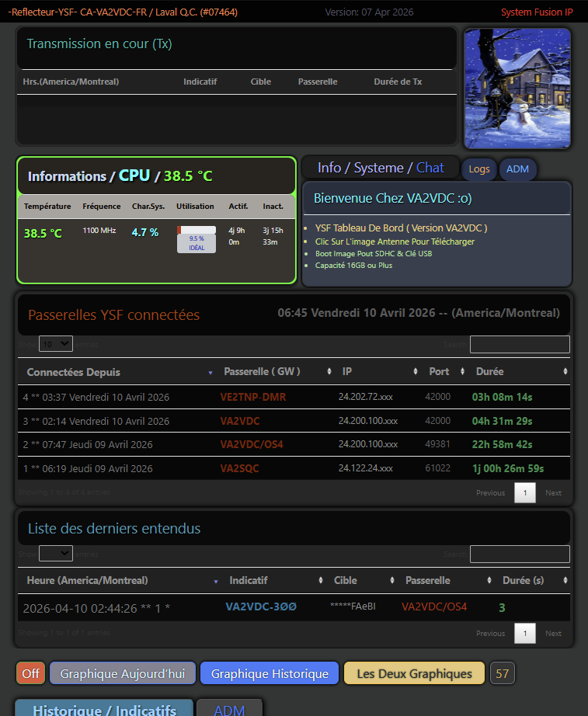The width and height of the screenshot is (588, 716).
Task: Open the VE2TNP-DMR gateway link
Action: (253, 397)
